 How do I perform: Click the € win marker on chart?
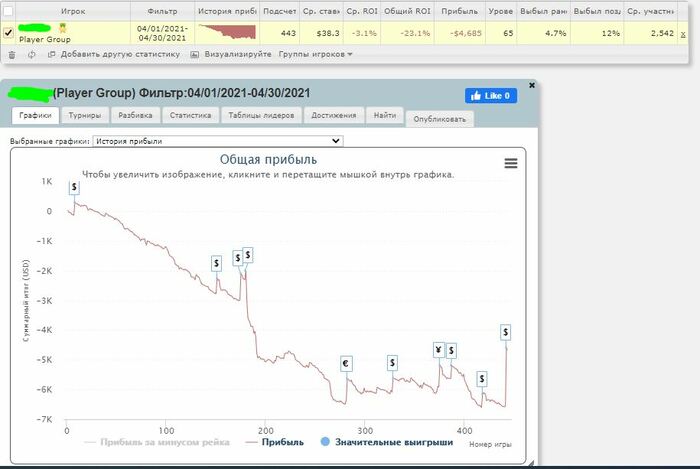[x=346, y=364]
